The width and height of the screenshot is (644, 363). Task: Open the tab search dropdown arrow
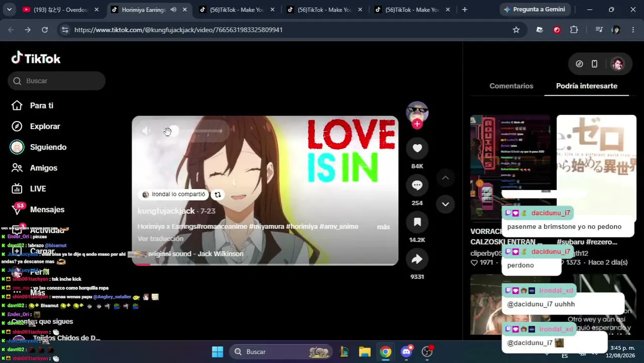click(x=9, y=10)
